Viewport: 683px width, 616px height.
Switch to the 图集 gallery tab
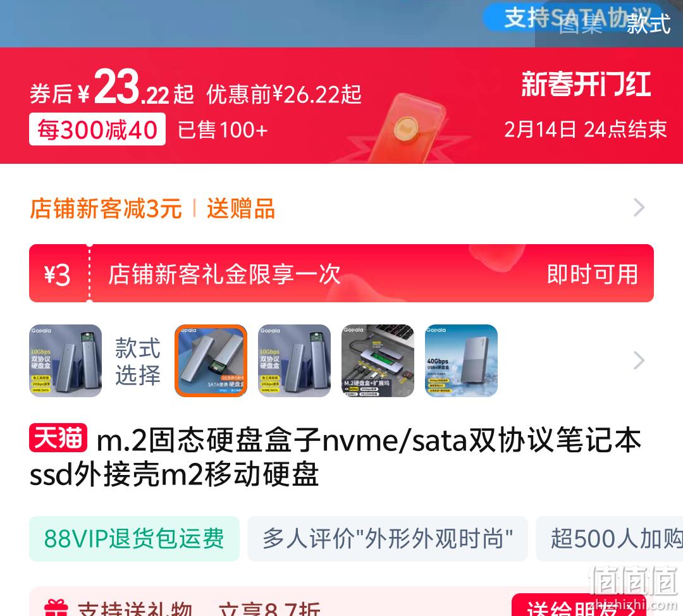(x=580, y=24)
